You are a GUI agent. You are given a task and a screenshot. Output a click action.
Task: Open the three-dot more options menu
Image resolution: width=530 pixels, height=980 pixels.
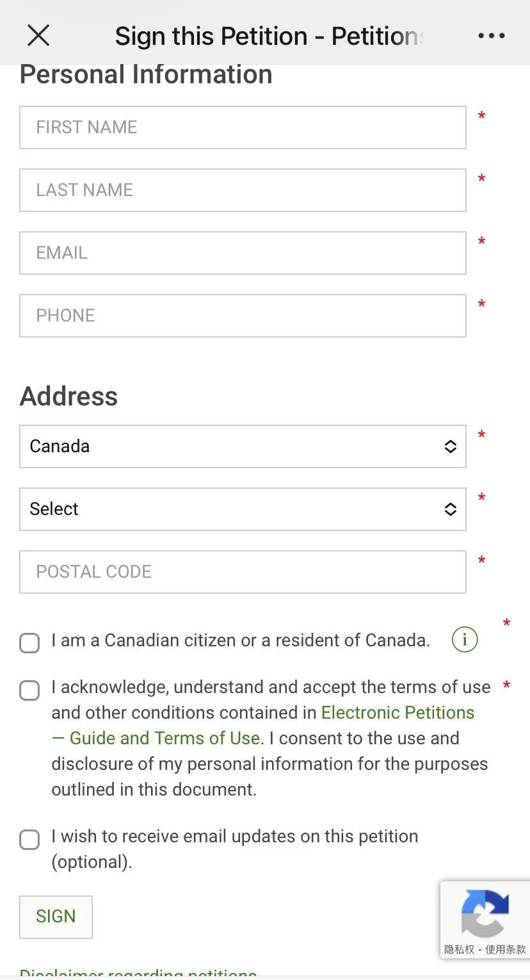point(492,36)
